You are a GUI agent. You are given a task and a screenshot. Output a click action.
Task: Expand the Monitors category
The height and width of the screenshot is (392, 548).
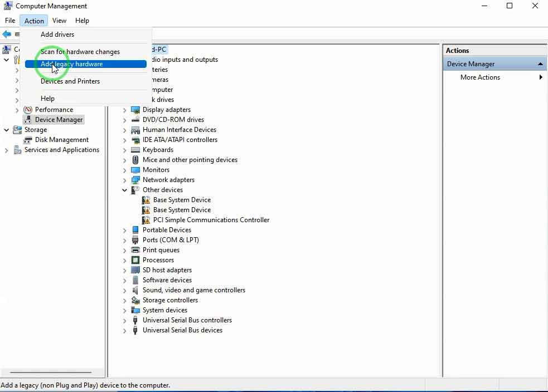[x=125, y=170]
